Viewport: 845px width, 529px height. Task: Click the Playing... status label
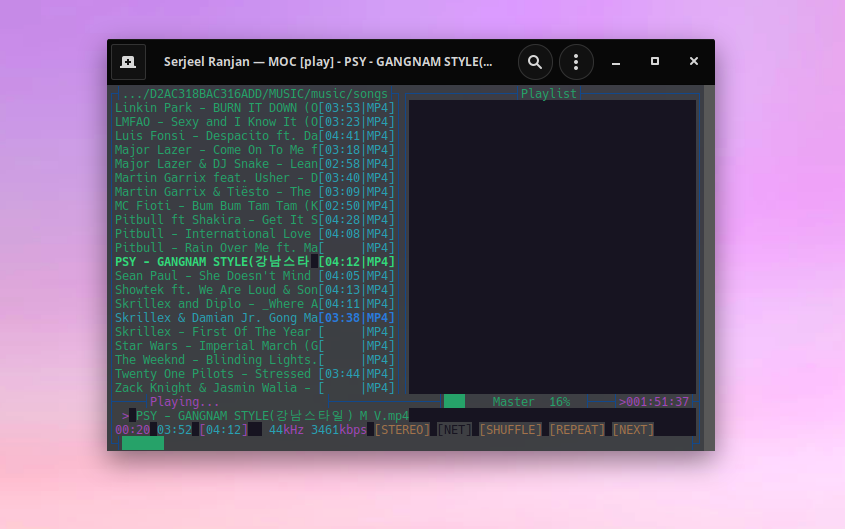[x=184, y=402]
